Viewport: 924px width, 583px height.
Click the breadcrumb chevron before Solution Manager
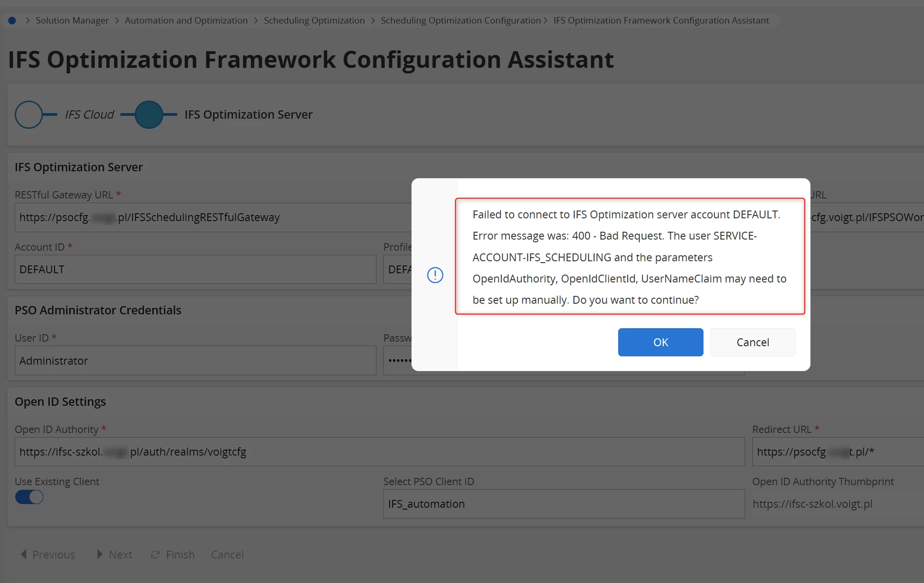tap(28, 20)
